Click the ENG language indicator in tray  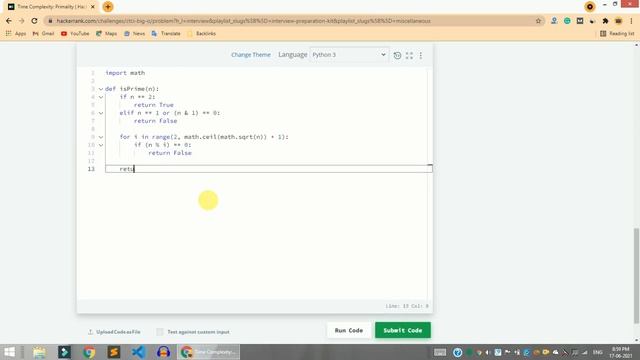[598, 352]
